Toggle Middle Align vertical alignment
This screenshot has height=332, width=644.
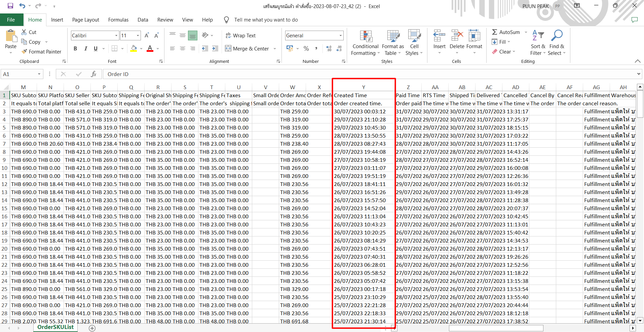(x=183, y=35)
